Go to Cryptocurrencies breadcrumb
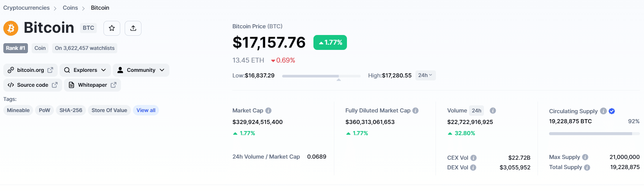 click(x=26, y=8)
